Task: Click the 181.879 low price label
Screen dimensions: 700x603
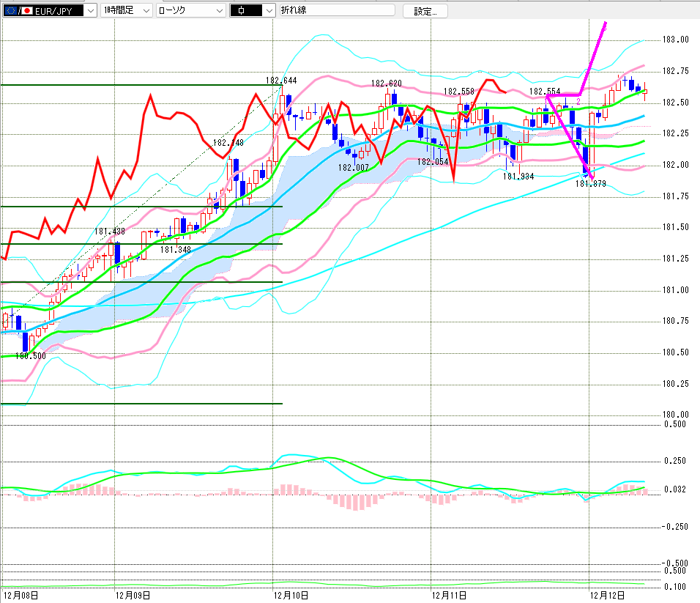Action: click(x=590, y=184)
